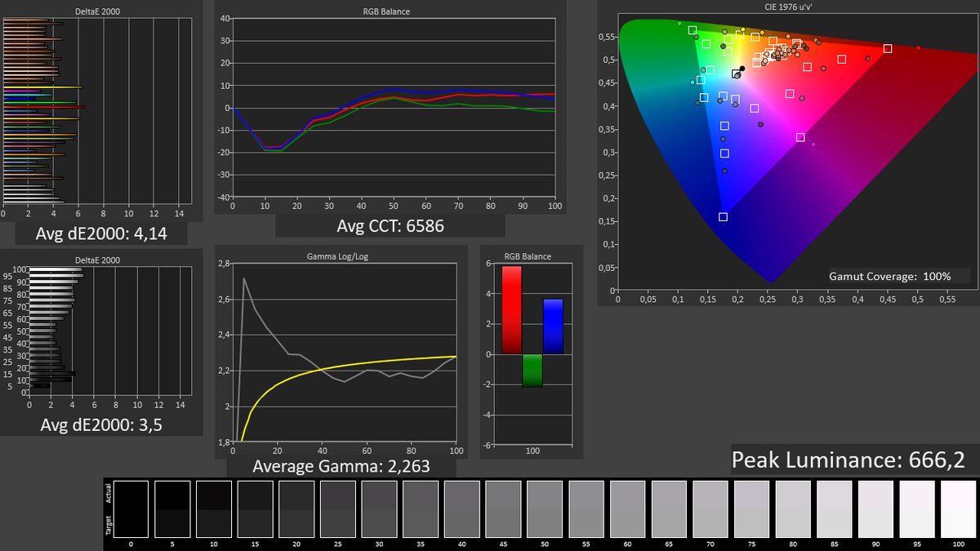Select the grayscale swatch labeled 0
The height and width of the screenshot is (551, 980).
click(131, 509)
